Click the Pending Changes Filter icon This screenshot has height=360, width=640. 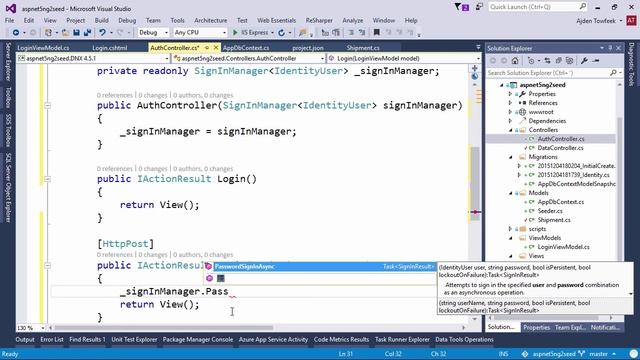(531, 61)
